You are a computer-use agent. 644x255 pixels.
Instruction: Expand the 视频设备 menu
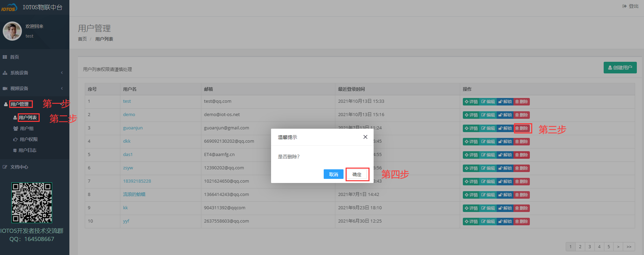click(35, 88)
